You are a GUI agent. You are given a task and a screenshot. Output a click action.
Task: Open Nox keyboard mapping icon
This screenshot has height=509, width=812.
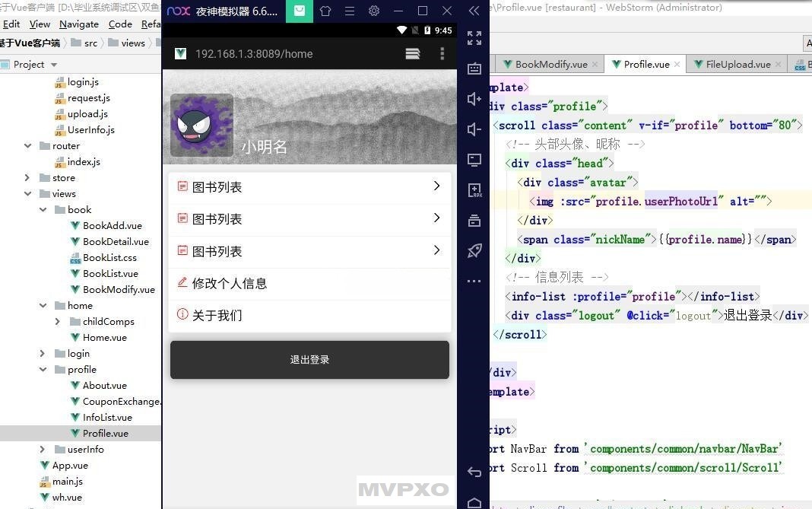pos(474,68)
